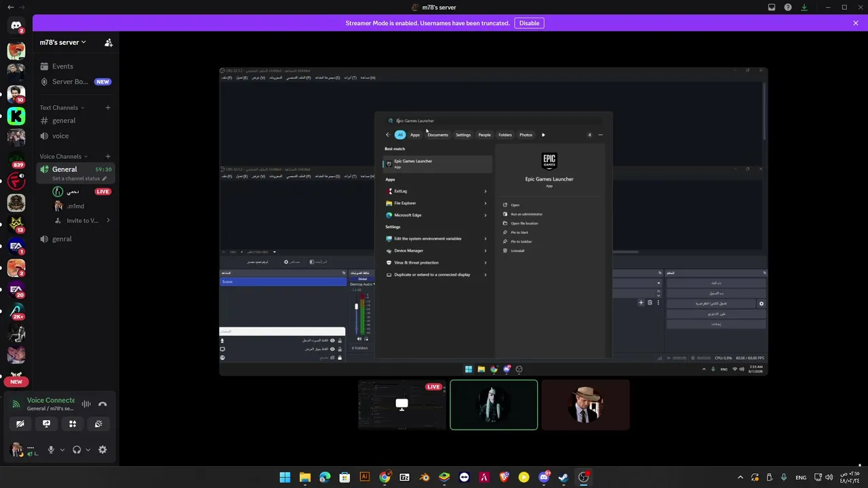Open the ENG language indicator in tray

click(x=800, y=477)
